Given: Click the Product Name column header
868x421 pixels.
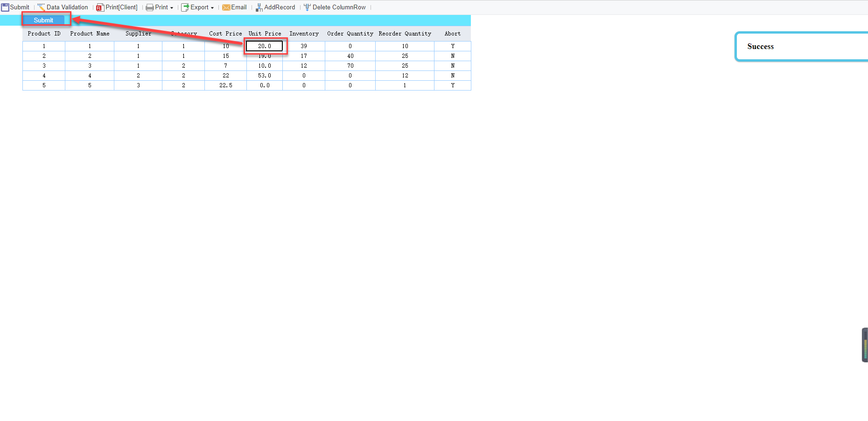Looking at the screenshot, I should tap(90, 34).
